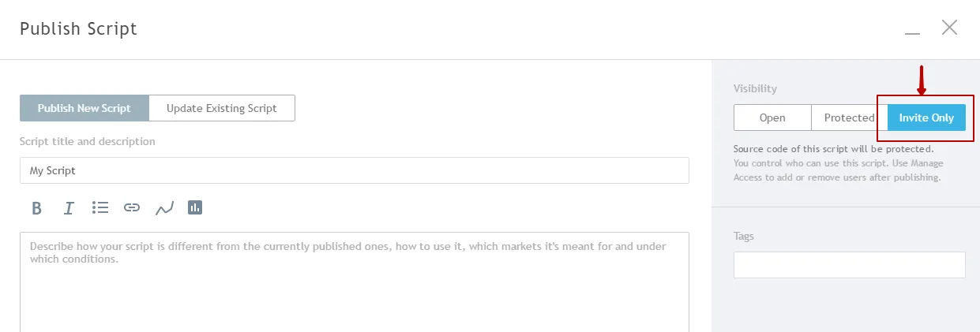Switch to Update Existing Script tab
This screenshot has width=980, height=332.
221,108
